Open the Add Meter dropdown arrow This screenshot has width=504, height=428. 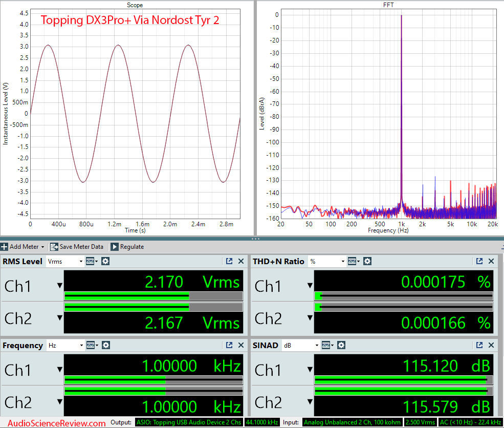tap(42, 247)
